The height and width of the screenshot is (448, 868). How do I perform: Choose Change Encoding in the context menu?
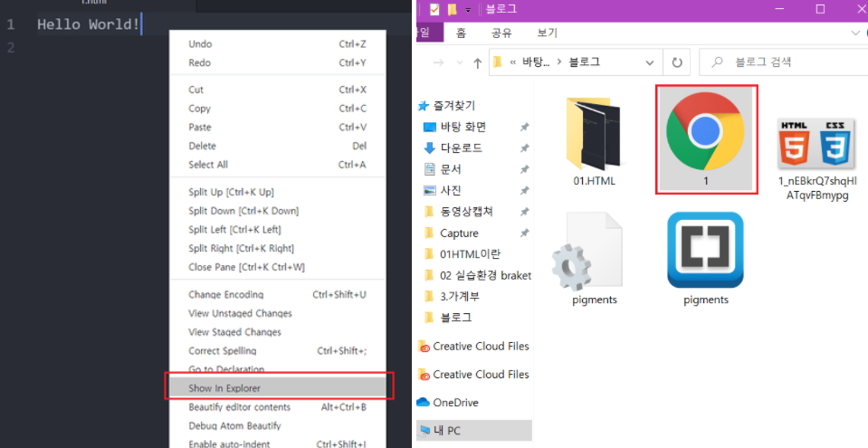(x=277, y=295)
